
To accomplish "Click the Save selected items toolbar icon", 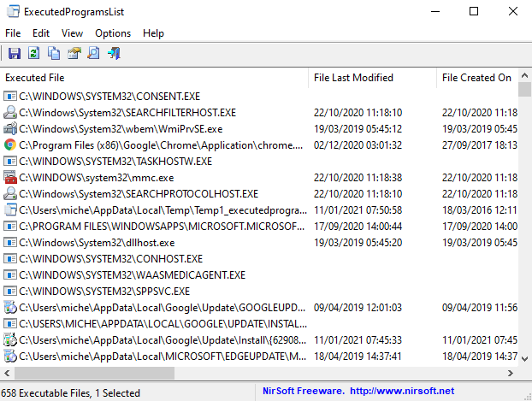I will (x=14, y=54).
